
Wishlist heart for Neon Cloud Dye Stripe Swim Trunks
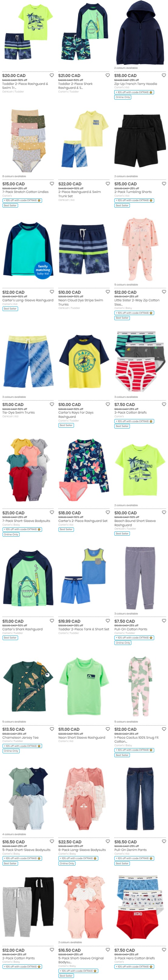(x=108, y=292)
